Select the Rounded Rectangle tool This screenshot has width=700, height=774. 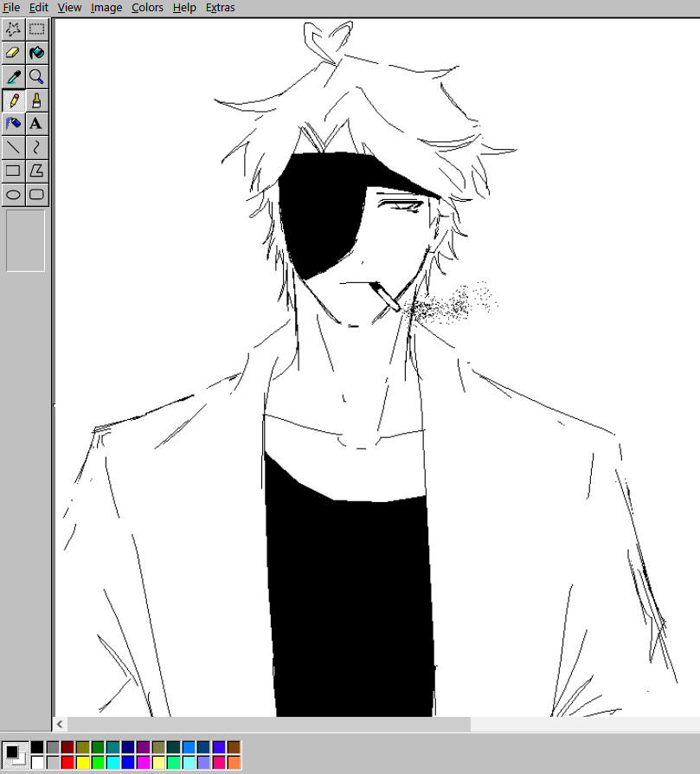point(37,195)
